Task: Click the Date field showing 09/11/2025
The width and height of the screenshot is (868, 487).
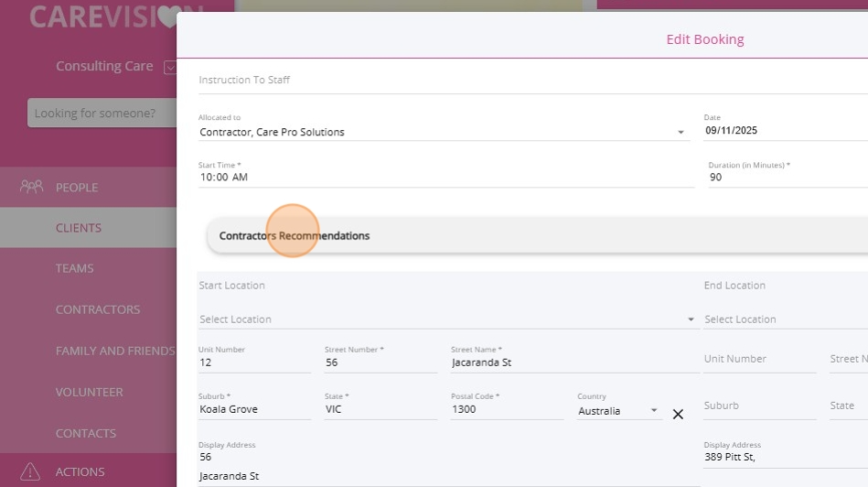Action: point(783,131)
